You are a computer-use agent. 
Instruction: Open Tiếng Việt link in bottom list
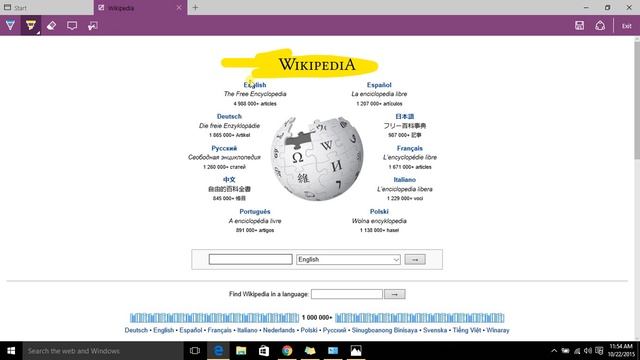[467, 330]
